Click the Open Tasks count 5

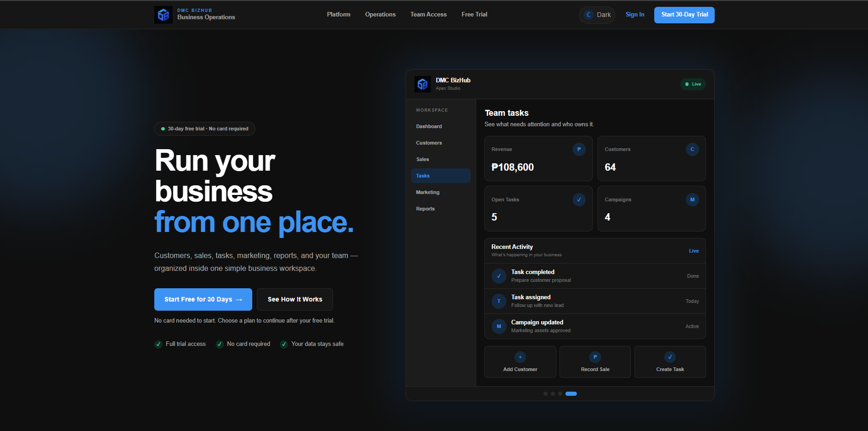(x=494, y=217)
